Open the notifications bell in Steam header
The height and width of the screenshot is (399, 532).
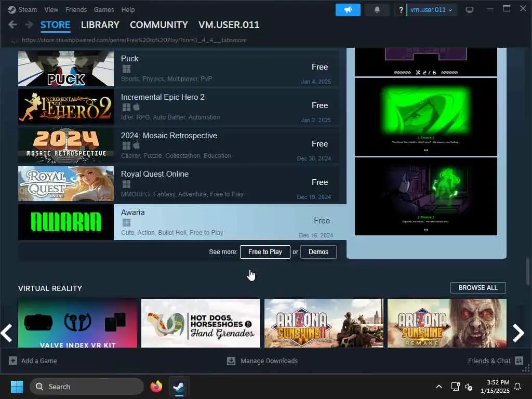tap(377, 10)
